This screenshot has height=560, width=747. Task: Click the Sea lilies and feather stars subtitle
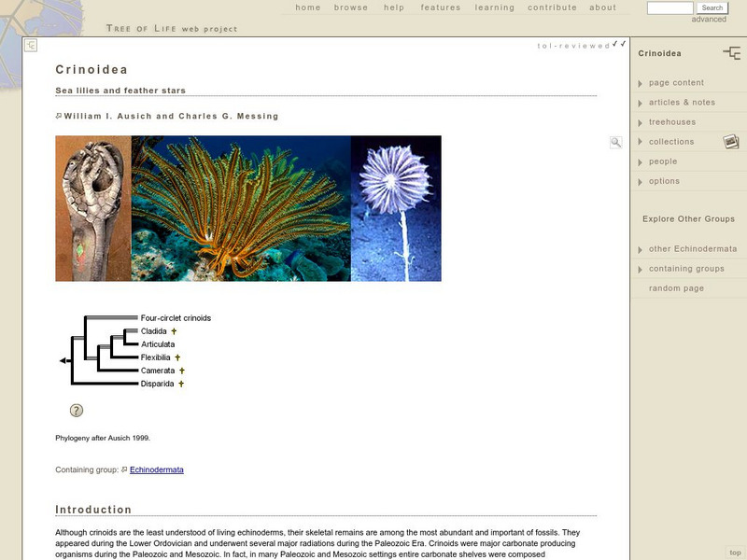coord(120,91)
